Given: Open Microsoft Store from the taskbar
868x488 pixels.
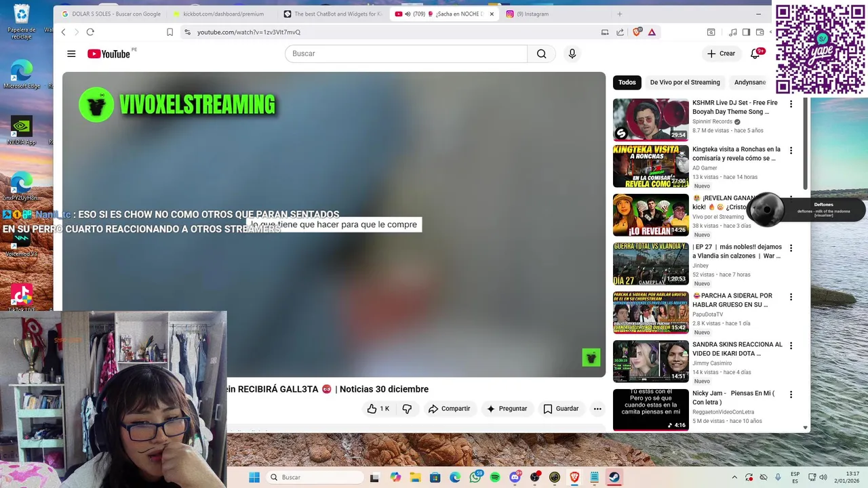Looking at the screenshot, I should 435,477.
